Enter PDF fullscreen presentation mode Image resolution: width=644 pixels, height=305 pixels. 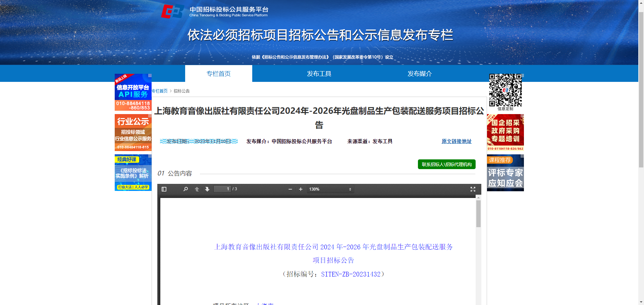tap(473, 189)
